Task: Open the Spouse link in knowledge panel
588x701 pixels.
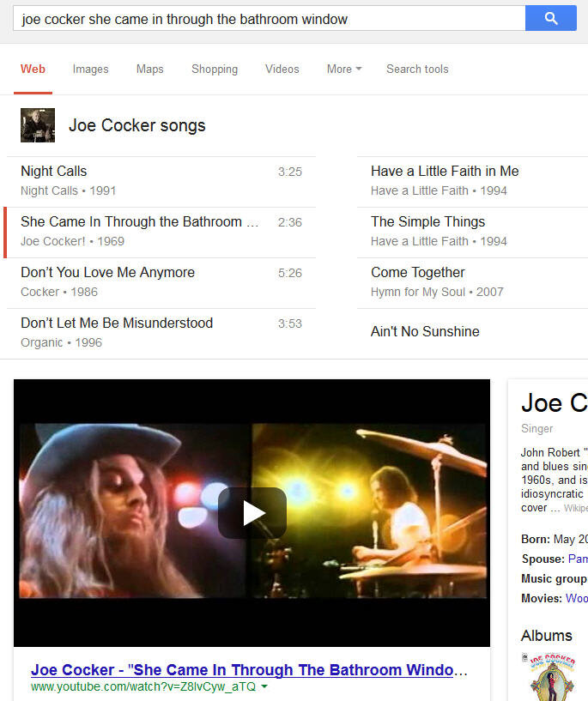Action: coord(578,559)
